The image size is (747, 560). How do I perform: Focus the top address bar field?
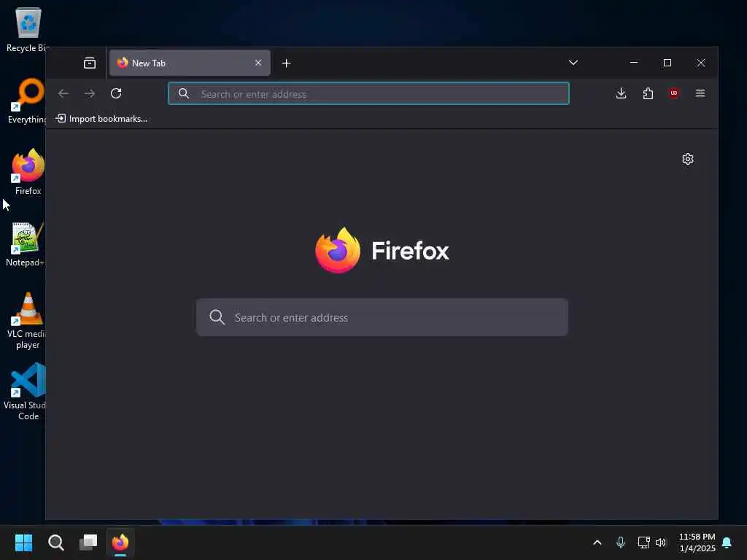click(x=368, y=94)
